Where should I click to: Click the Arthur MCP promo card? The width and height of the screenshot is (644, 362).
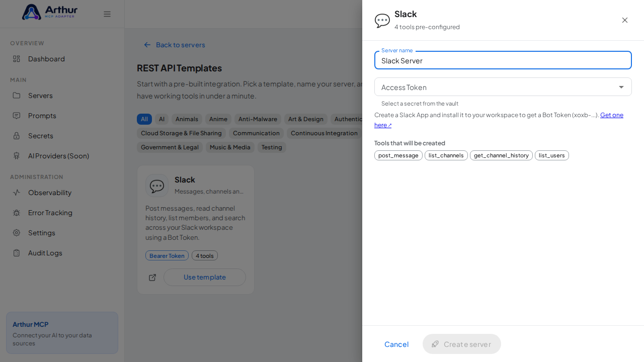pyautogui.click(x=62, y=333)
